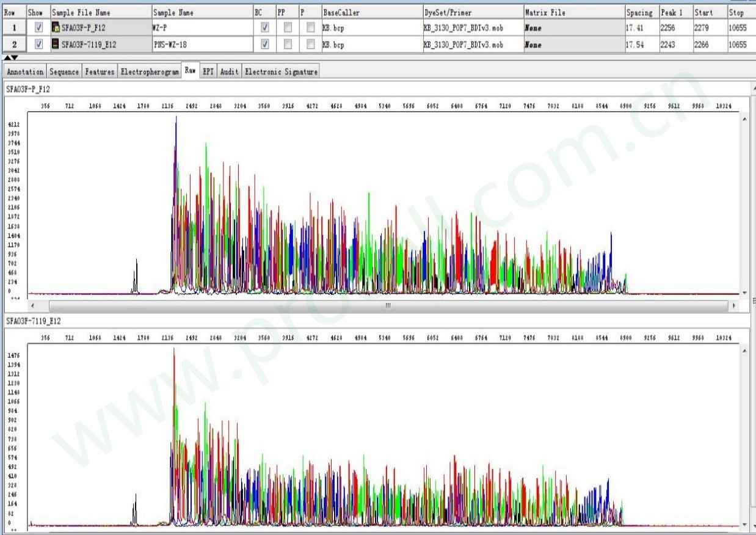Toggle the BC checkbox for WZ-P

(x=264, y=27)
